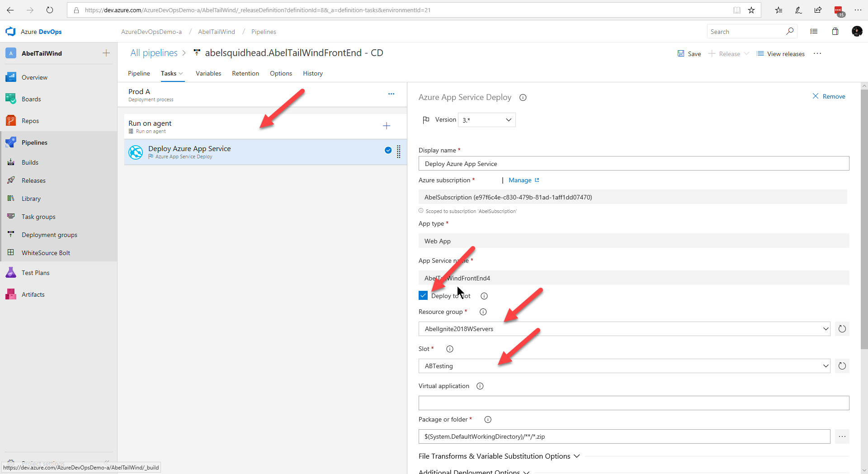Click the plus icon beside AbelTailWind
This screenshot has height=474, width=868.
pyautogui.click(x=106, y=53)
